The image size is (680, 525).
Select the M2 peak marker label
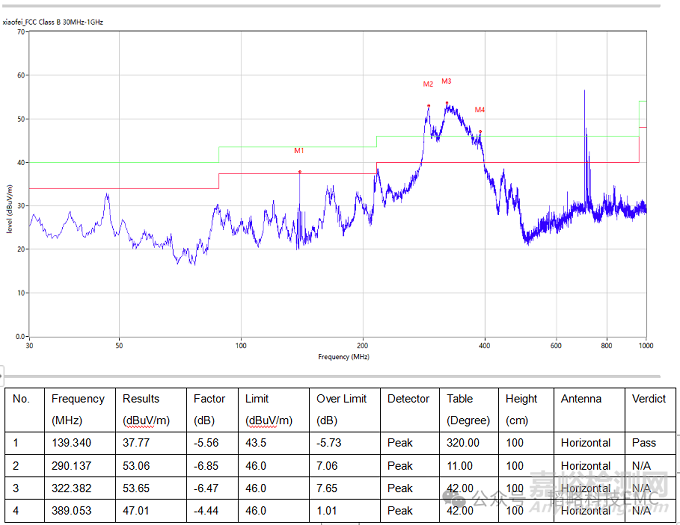coord(428,84)
